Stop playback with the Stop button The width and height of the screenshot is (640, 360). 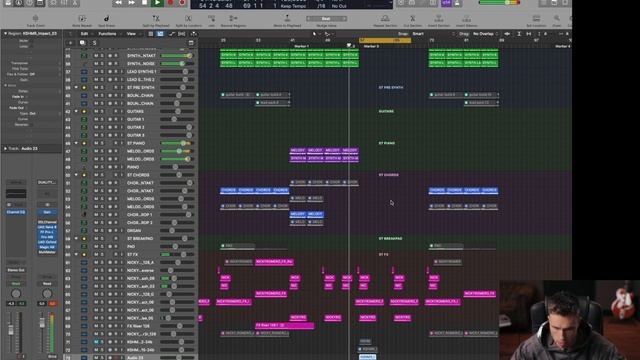click(x=144, y=3)
